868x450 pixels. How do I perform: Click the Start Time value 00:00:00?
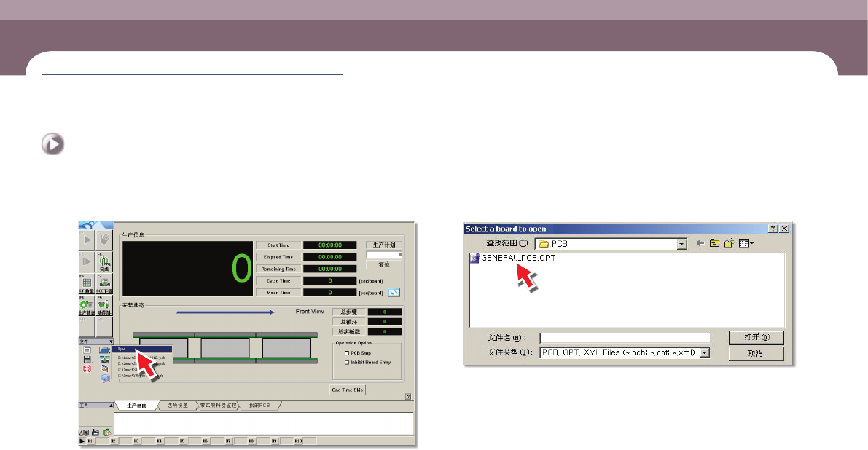click(x=330, y=245)
